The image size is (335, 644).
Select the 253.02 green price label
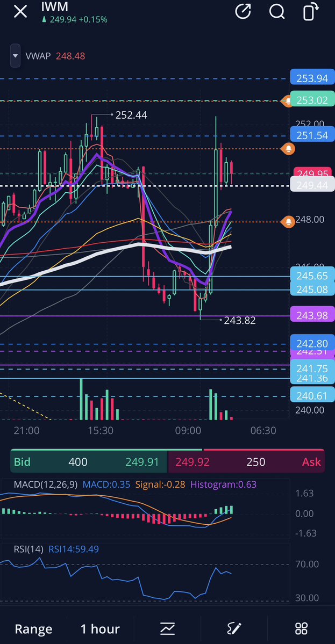[x=312, y=100]
